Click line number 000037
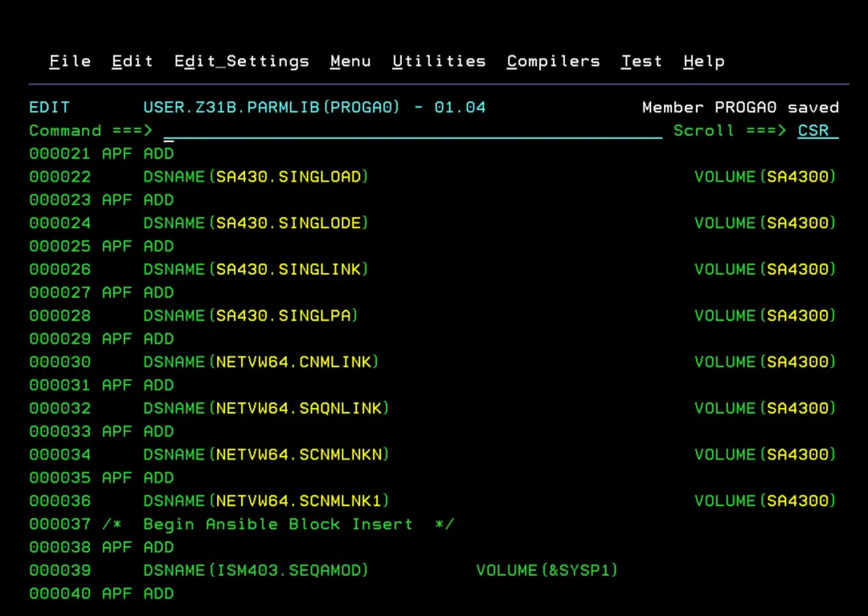 59,524
